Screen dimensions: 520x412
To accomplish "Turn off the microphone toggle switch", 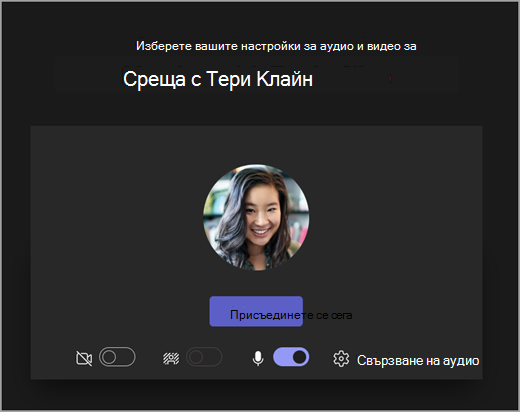I will coord(291,357).
